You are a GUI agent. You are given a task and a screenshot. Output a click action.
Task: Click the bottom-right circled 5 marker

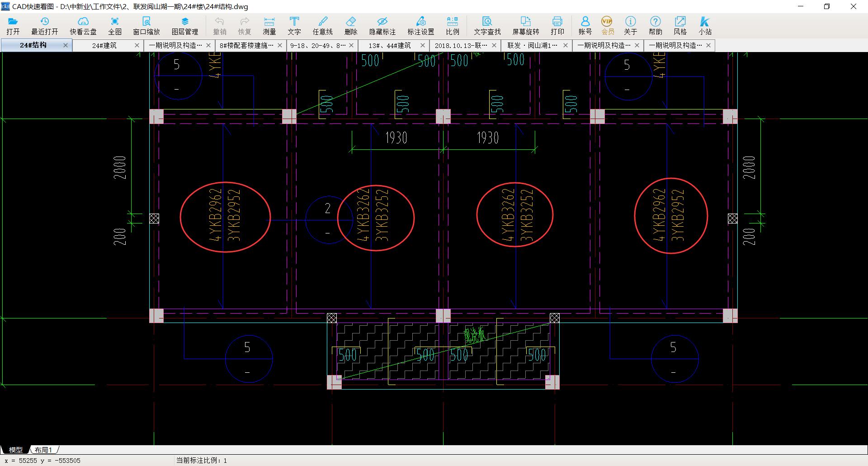pos(675,358)
